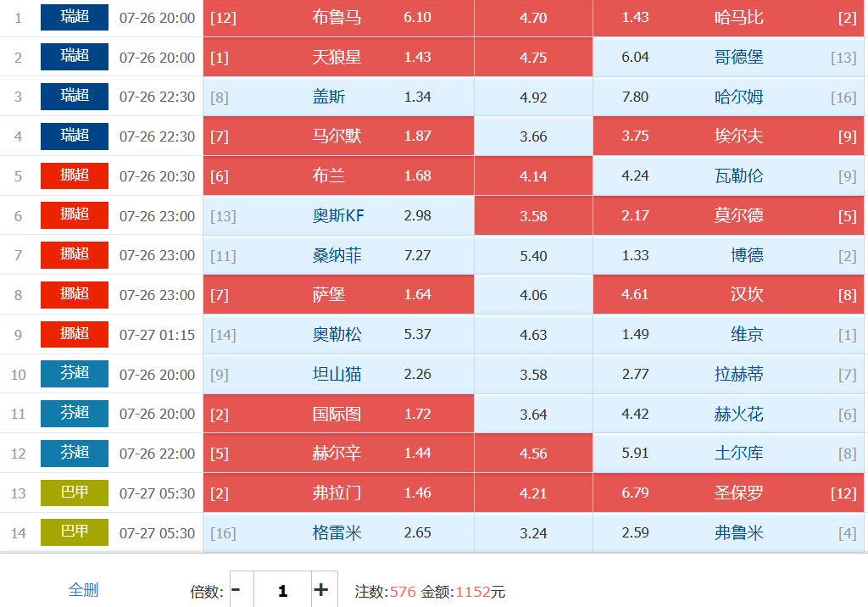The width and height of the screenshot is (868, 607).
Task: Click 挪超 league badge in row 9
Action: point(75,334)
